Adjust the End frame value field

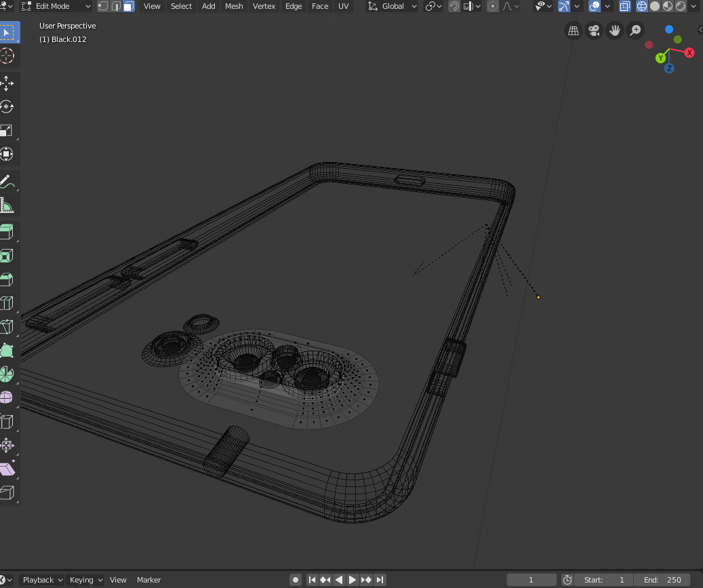click(663, 580)
